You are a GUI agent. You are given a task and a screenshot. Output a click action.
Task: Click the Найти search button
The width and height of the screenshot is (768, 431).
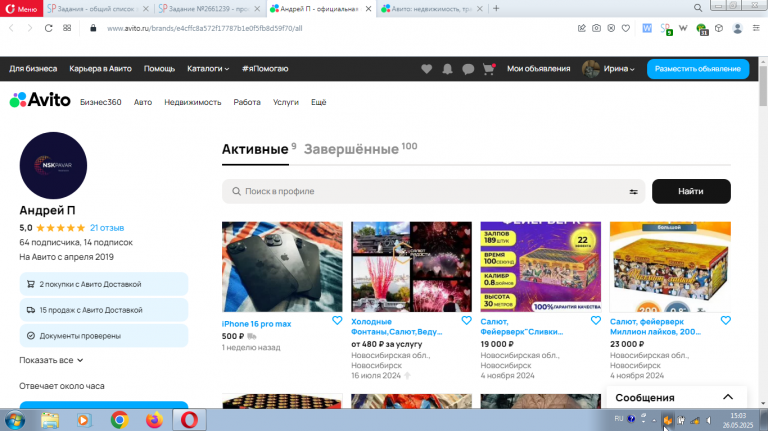tap(691, 192)
